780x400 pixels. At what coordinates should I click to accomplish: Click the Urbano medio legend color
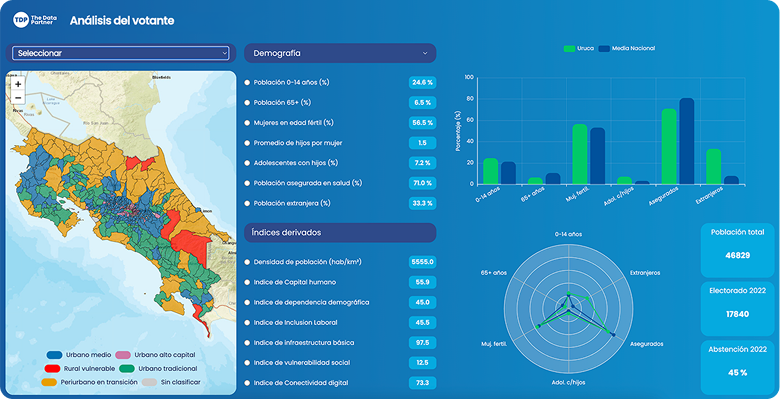point(54,355)
